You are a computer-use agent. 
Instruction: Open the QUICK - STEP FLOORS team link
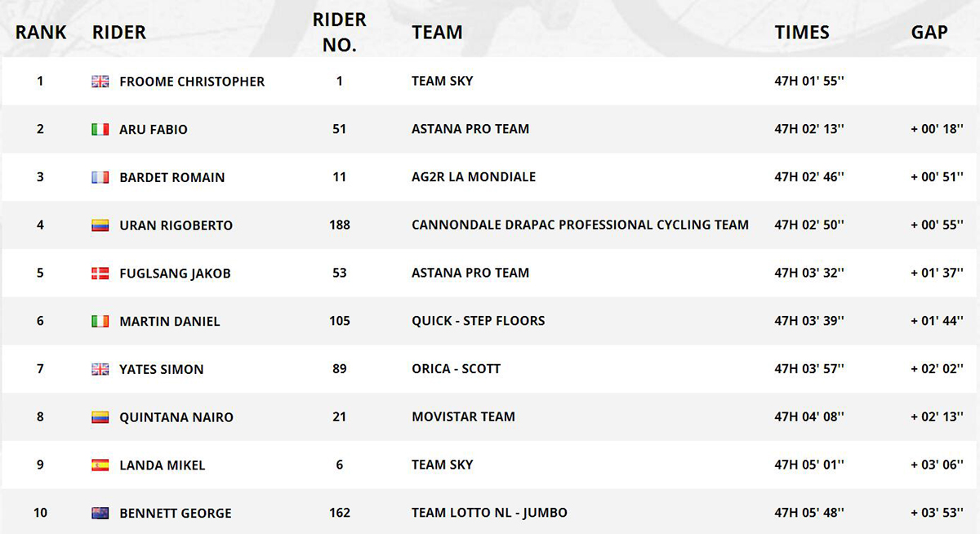coord(479,320)
